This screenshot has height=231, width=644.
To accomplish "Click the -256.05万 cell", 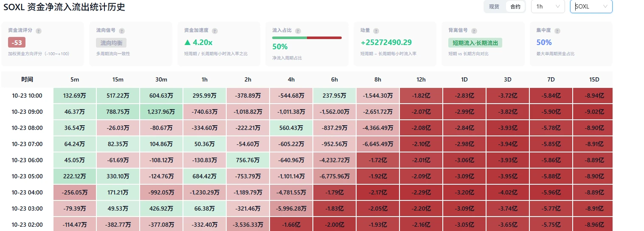I will click(x=75, y=192).
